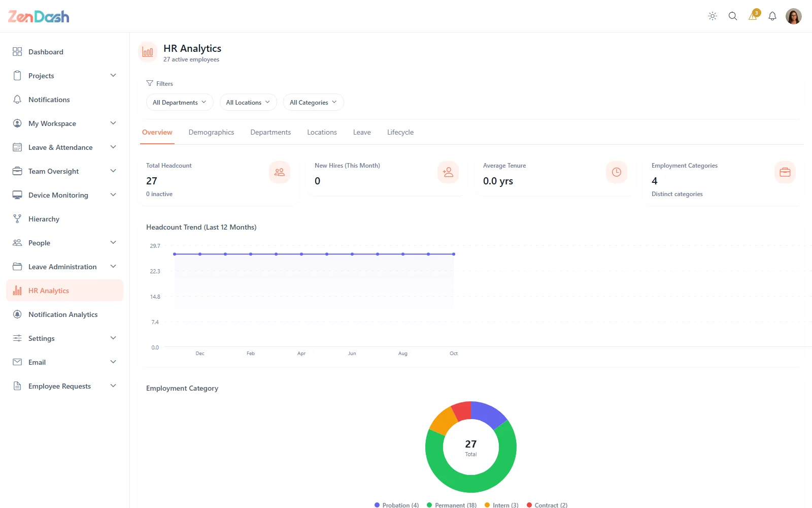The image size is (812, 508).
Task: Select the Overview tab
Action: [x=157, y=132]
